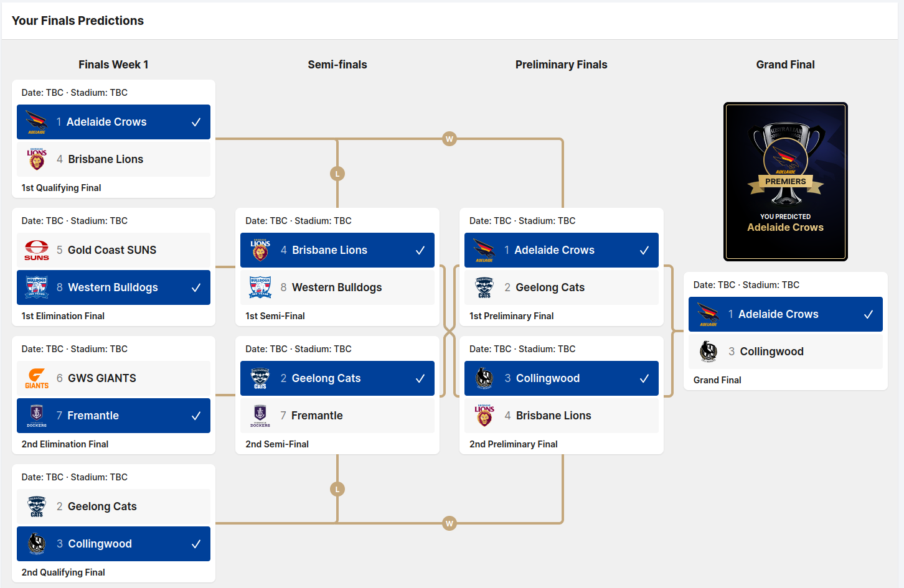This screenshot has height=588, width=904.
Task: Toggle Adelaide Crows checkmark in 1st Qualifying Final
Action: pyautogui.click(x=196, y=122)
